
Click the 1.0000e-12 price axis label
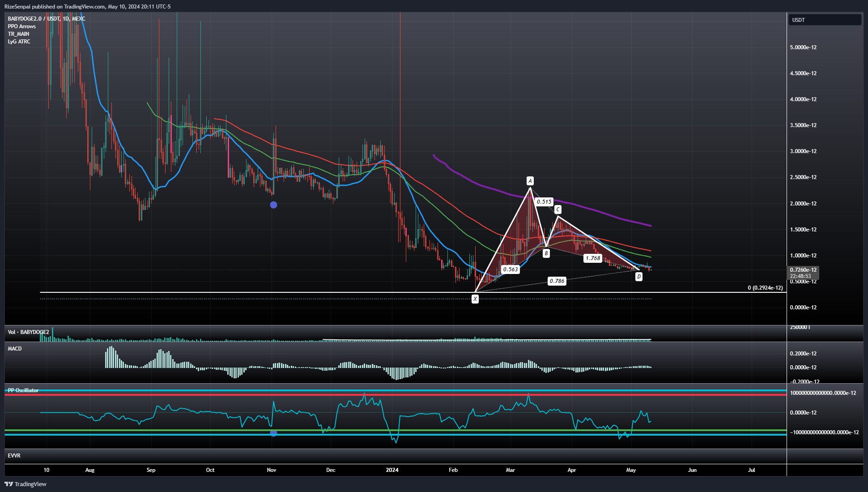coord(803,256)
